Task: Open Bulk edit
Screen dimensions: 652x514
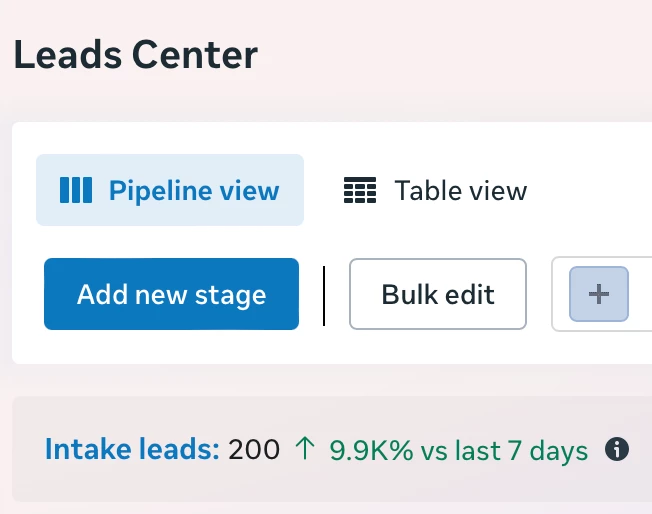Action: coord(438,294)
